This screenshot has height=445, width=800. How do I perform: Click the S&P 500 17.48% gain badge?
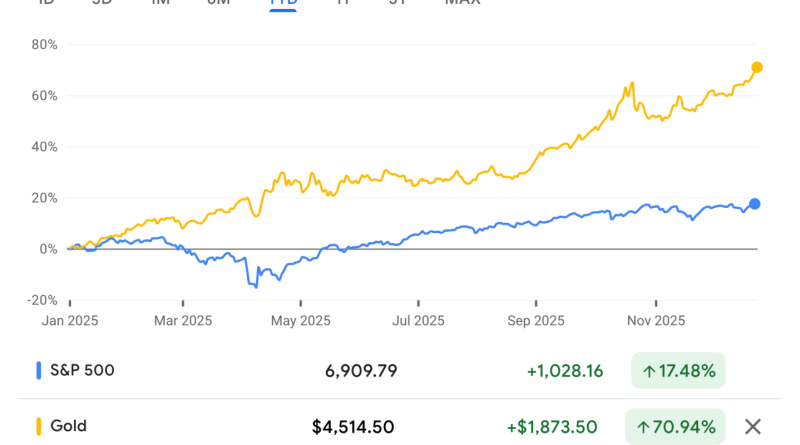tap(678, 371)
